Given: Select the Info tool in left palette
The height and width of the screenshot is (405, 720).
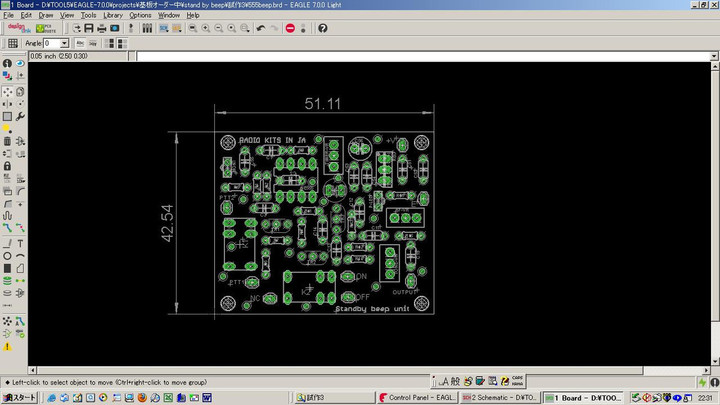Looking at the screenshot, I should pos(7,63).
